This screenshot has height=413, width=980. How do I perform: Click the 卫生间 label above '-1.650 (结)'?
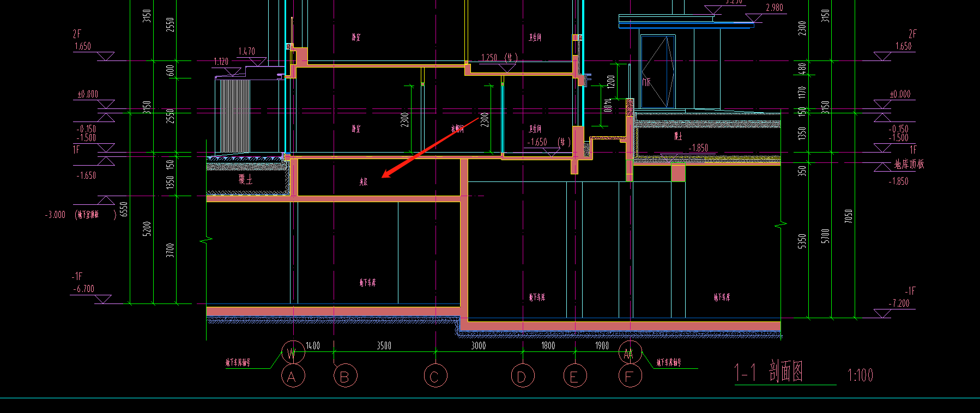(535, 129)
